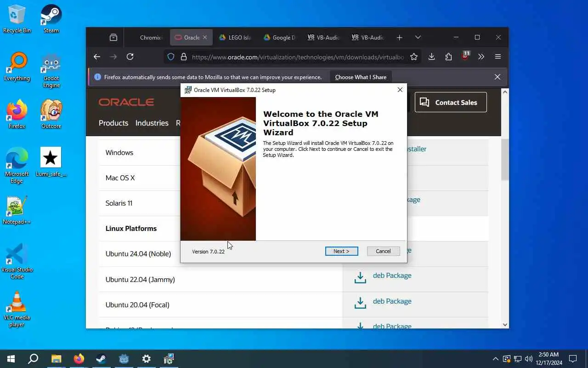Open Firefox desktop shortcut

tap(17, 115)
